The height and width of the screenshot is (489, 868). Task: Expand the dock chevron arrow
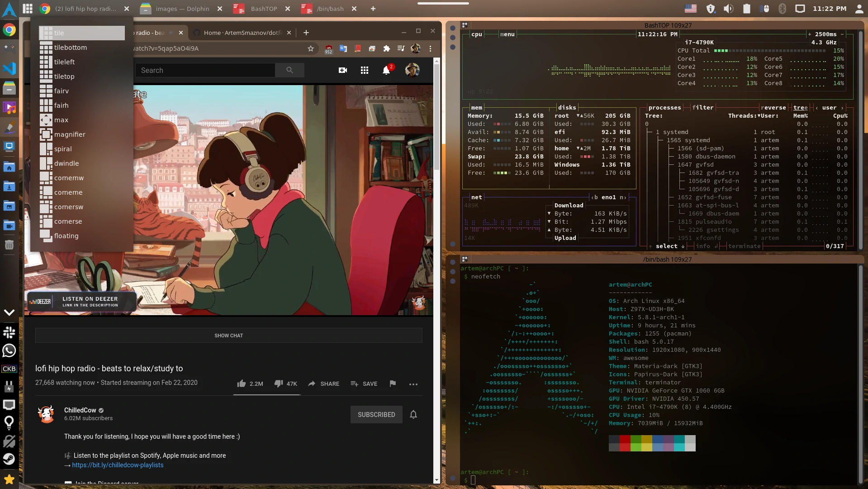pyautogui.click(x=9, y=312)
